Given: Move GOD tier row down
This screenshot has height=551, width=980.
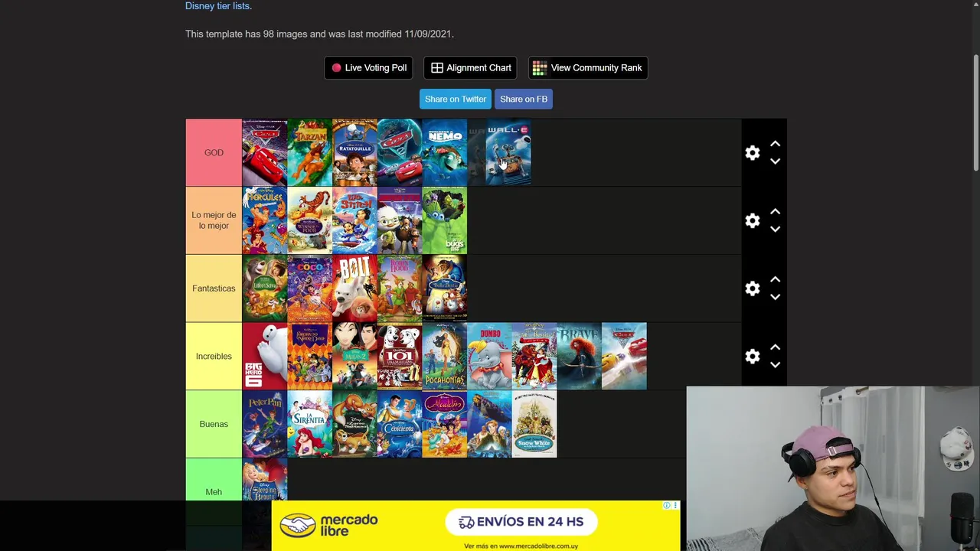Looking at the screenshot, I should [x=775, y=161].
